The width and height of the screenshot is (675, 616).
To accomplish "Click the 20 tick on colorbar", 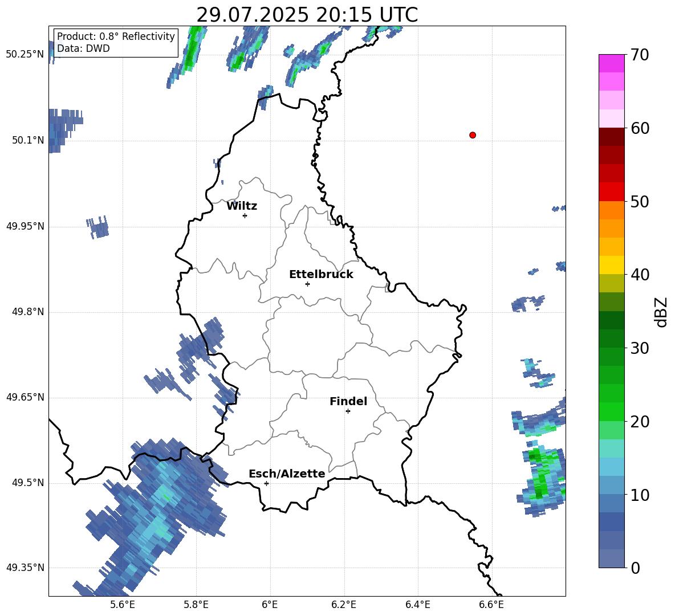I will (639, 421).
